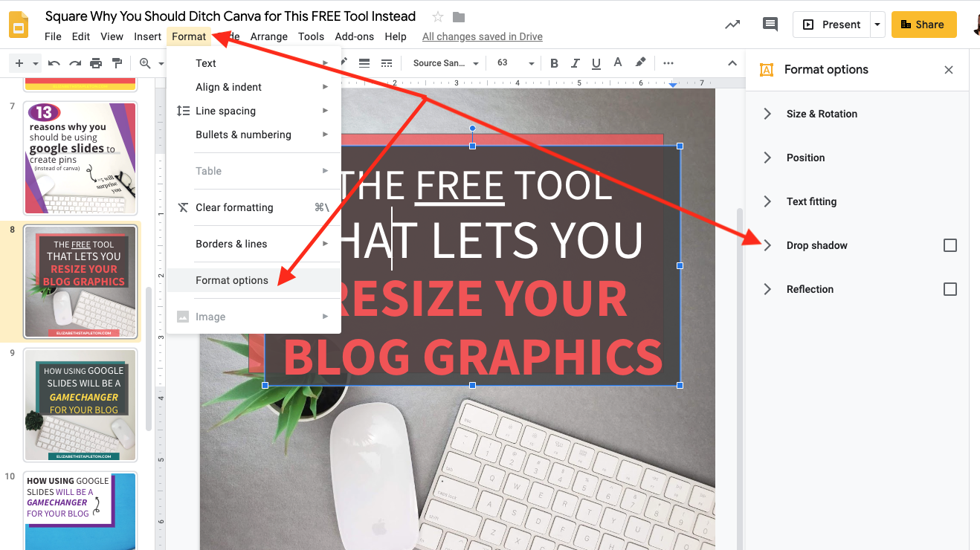Open the Bullets & numbering submenu
The width and height of the screenshot is (980, 550).
click(x=254, y=135)
